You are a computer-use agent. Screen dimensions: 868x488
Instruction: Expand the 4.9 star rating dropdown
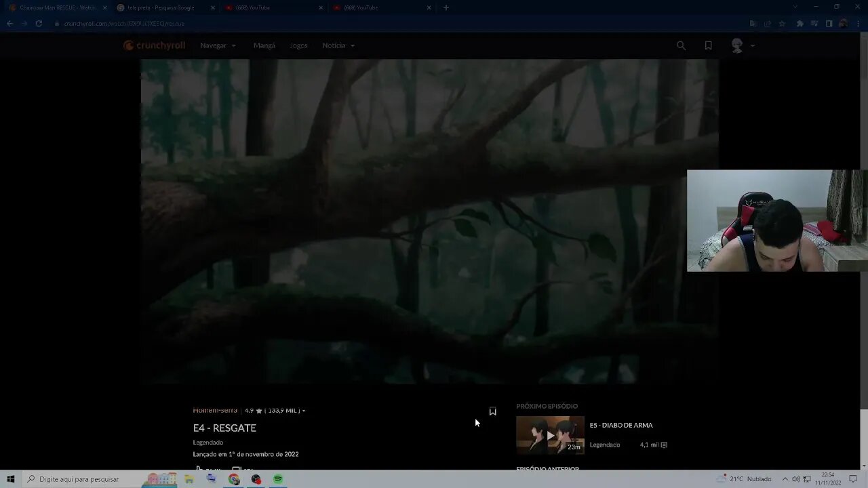coord(275,410)
